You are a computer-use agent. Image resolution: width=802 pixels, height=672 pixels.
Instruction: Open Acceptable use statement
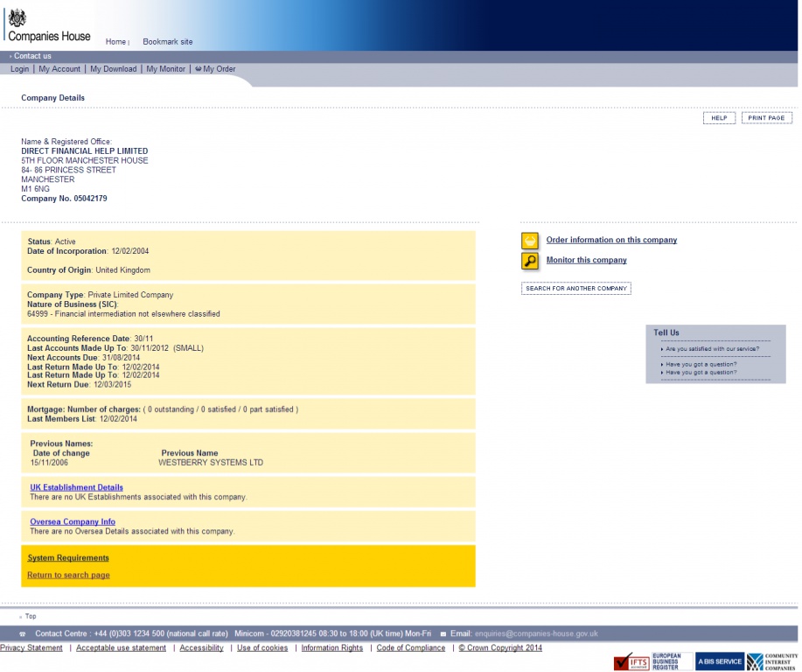(x=122, y=648)
